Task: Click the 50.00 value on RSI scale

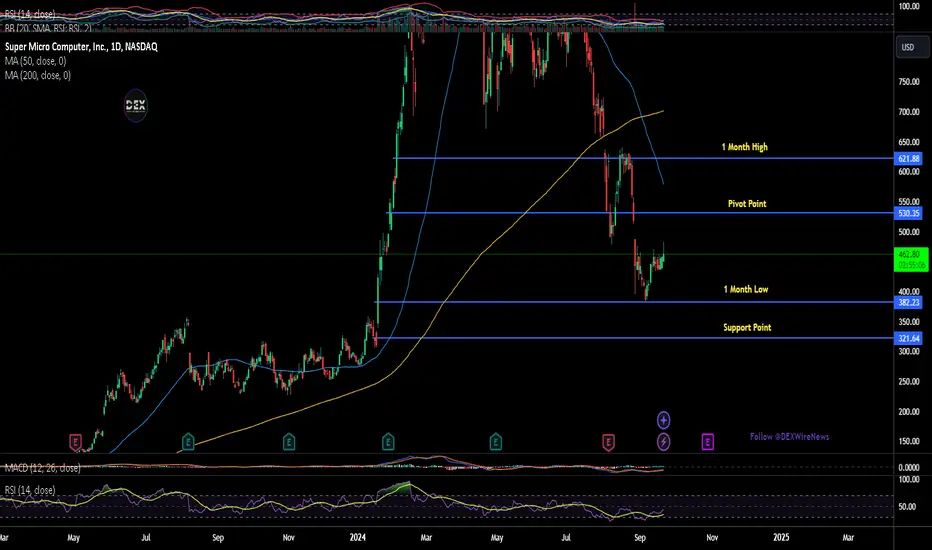Action: click(x=906, y=507)
